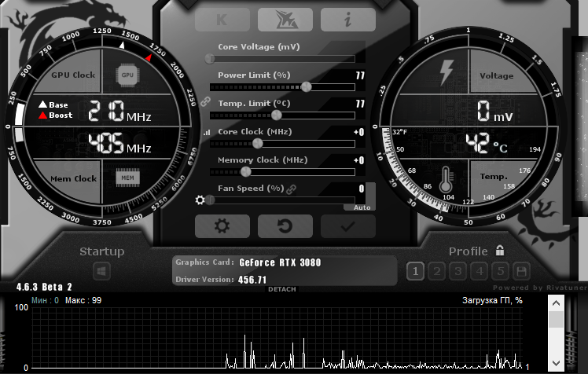588x374 pixels.
Task: Apply settings with the checkmark button
Action: click(348, 226)
